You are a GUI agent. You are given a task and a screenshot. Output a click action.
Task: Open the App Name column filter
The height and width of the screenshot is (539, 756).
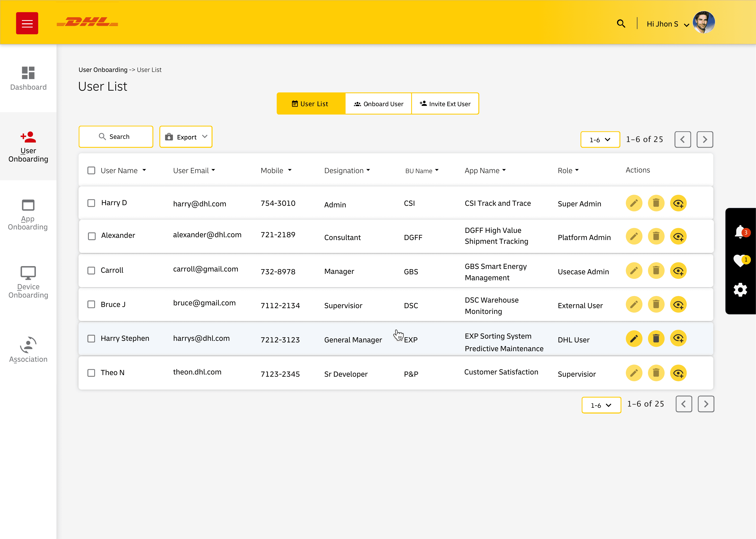pos(504,170)
